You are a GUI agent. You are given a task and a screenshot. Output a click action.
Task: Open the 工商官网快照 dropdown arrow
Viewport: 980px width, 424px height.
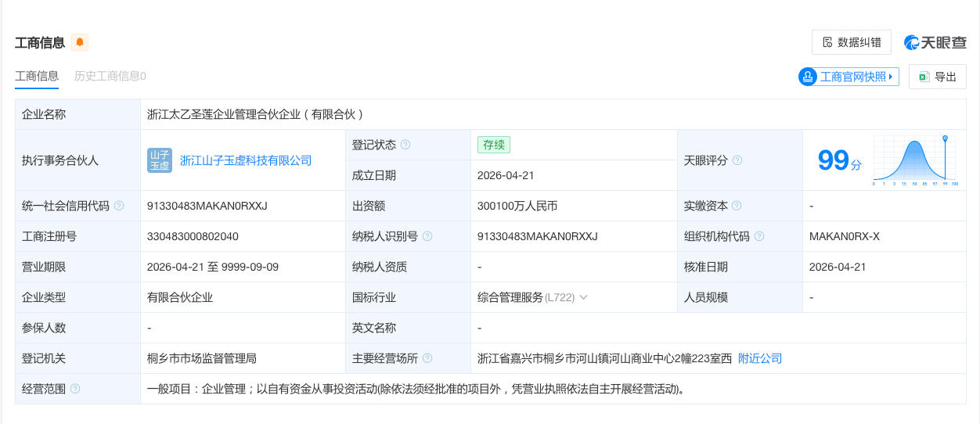pyautogui.click(x=892, y=77)
